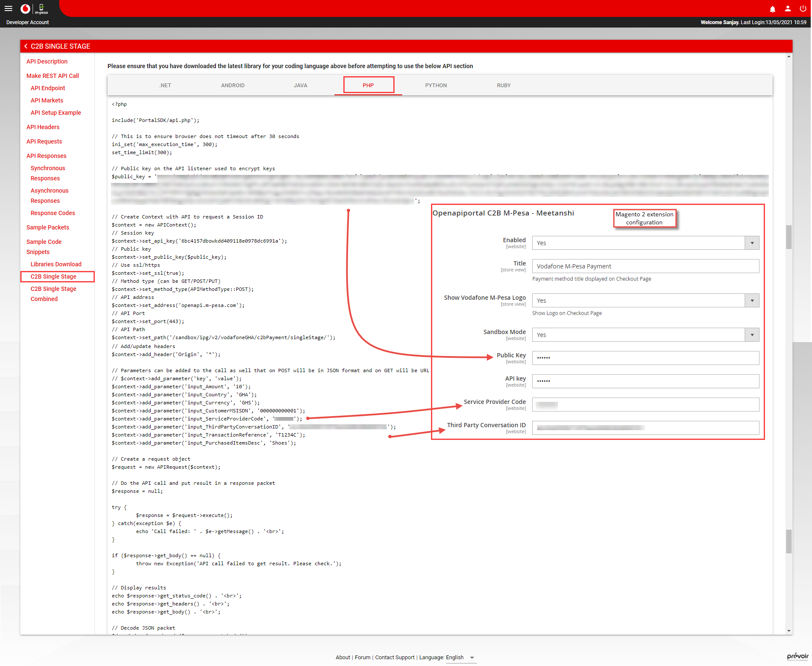Open the hamburger navigation menu
The height and width of the screenshot is (666, 812).
coord(8,8)
